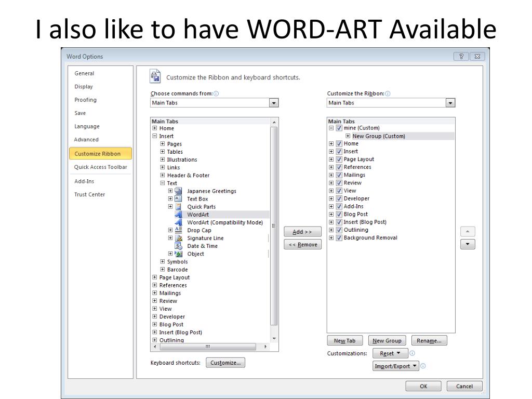
Task: Open the Add-Ins options category
Action: tap(84, 181)
